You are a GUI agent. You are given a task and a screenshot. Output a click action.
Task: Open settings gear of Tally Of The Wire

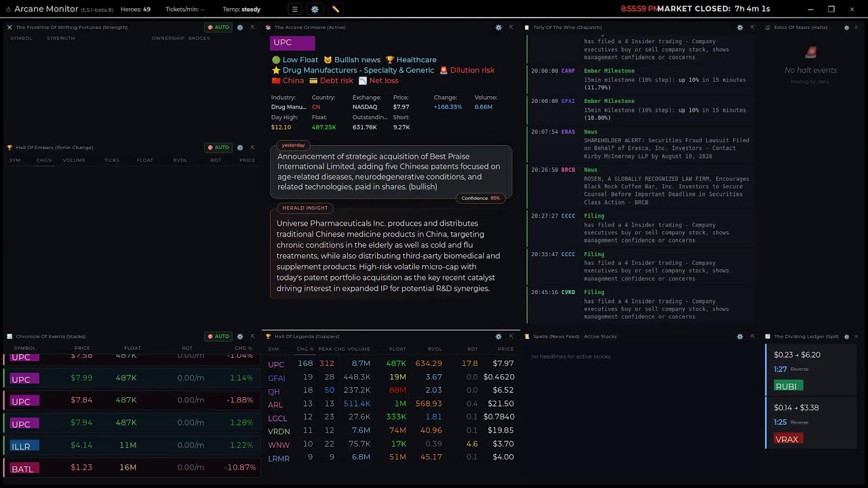[740, 27]
